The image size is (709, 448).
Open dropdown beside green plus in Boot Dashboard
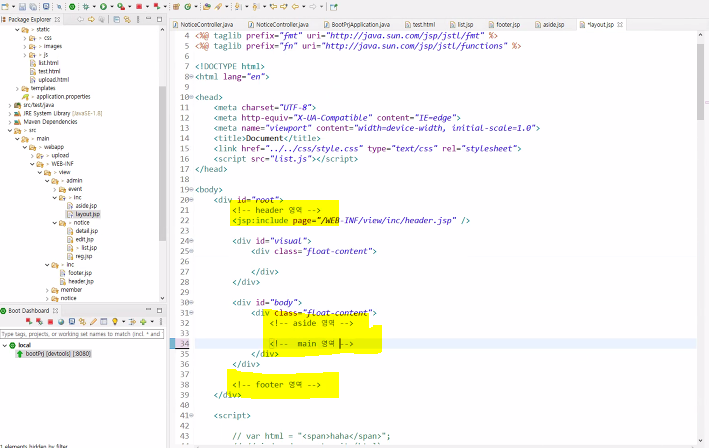coord(152,321)
